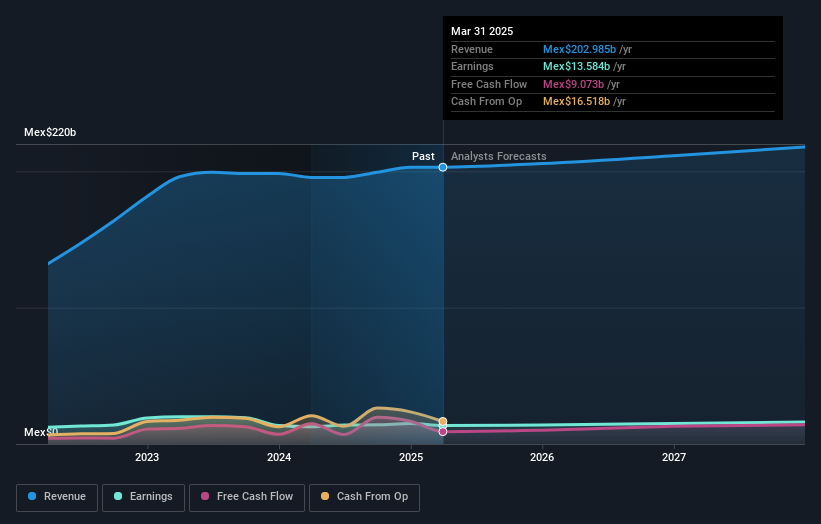Click the Mex$13.584b earnings value
Screen dimensions: 821x524
click(x=576, y=66)
